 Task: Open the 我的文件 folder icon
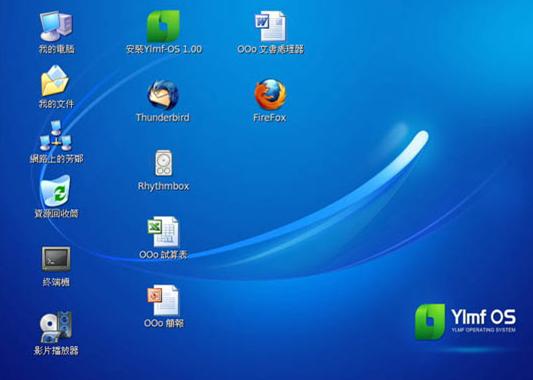tap(55, 81)
